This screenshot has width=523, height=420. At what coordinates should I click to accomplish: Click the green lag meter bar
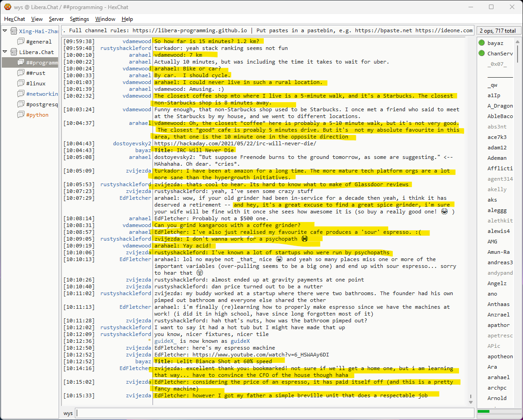tap(484, 411)
